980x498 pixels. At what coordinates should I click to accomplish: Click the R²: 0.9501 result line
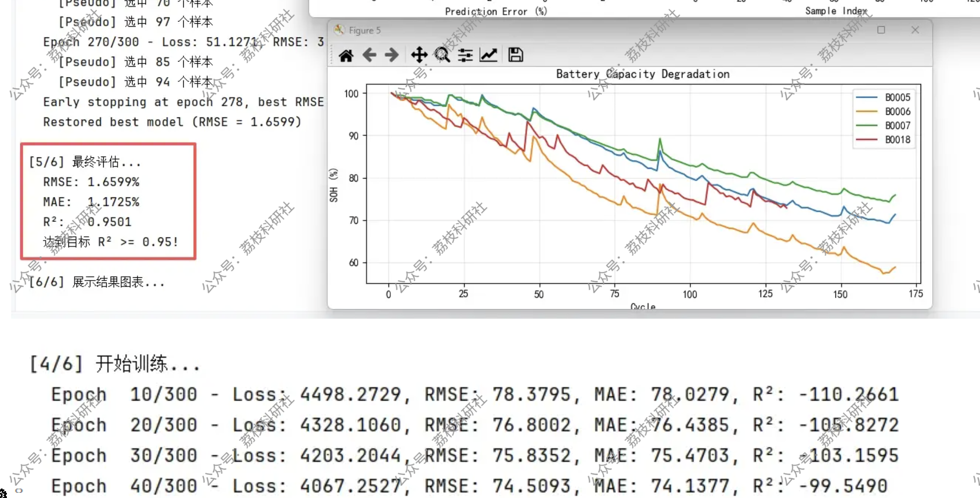[x=87, y=222]
